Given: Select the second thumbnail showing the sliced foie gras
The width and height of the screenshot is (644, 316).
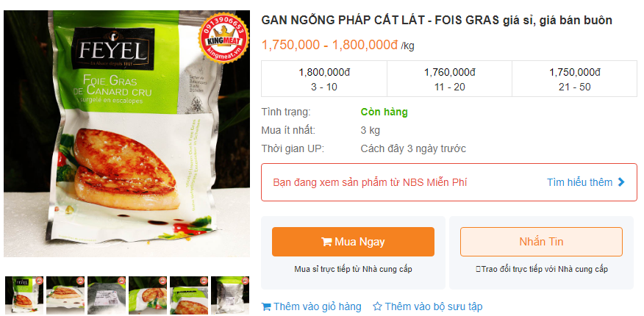Looking at the screenshot, I should click(x=65, y=295).
